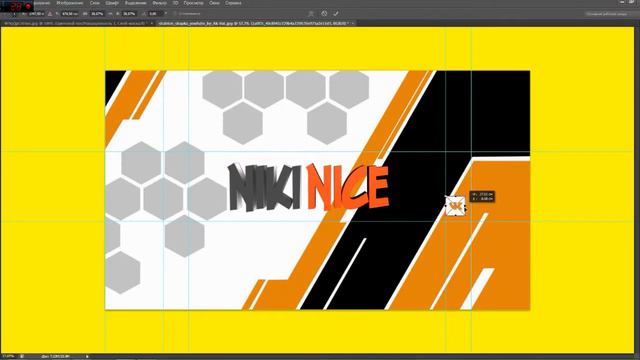
Task: Open the 3D menu
Action: (x=176, y=3)
